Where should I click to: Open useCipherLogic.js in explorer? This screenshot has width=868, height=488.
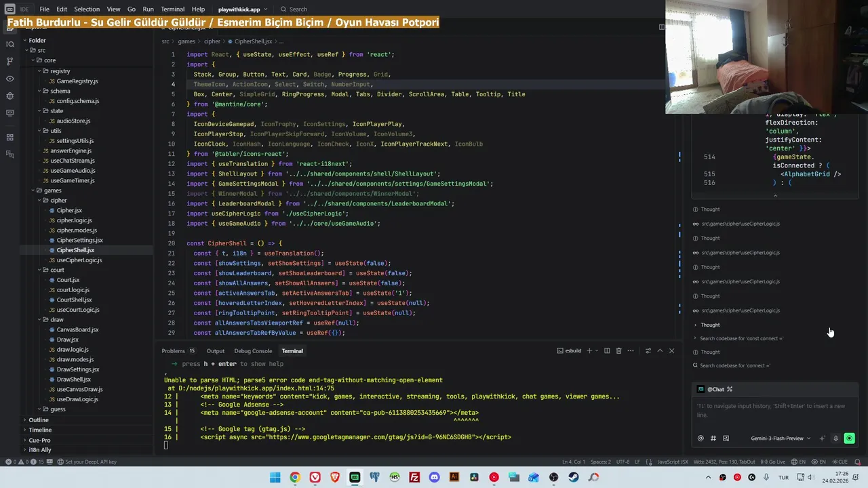click(x=79, y=260)
